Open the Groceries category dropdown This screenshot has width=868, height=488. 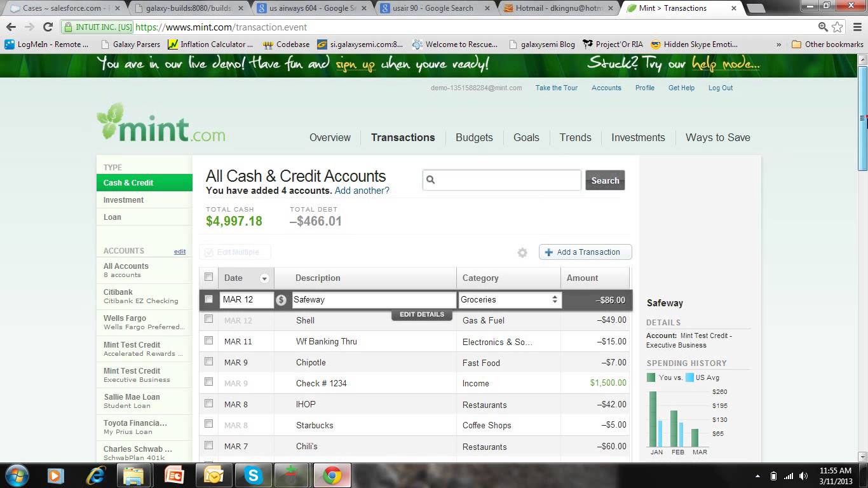coord(510,300)
